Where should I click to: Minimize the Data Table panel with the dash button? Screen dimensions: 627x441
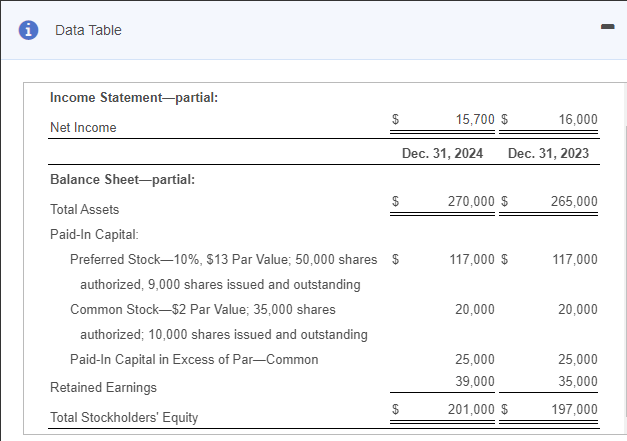[x=607, y=26]
